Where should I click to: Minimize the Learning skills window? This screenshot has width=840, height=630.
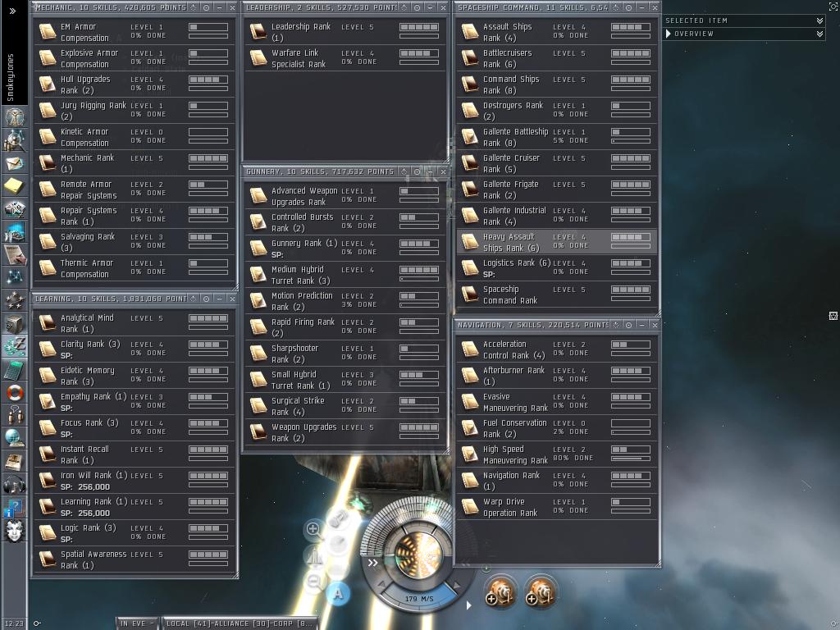click(x=219, y=299)
